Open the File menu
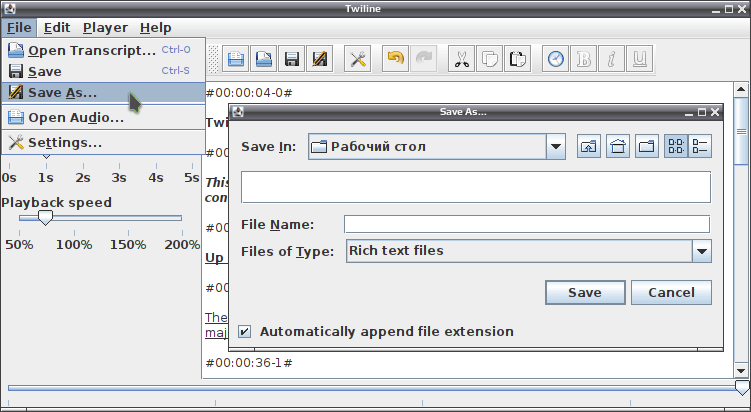Screen dimensions: 751x412 tap(19, 28)
